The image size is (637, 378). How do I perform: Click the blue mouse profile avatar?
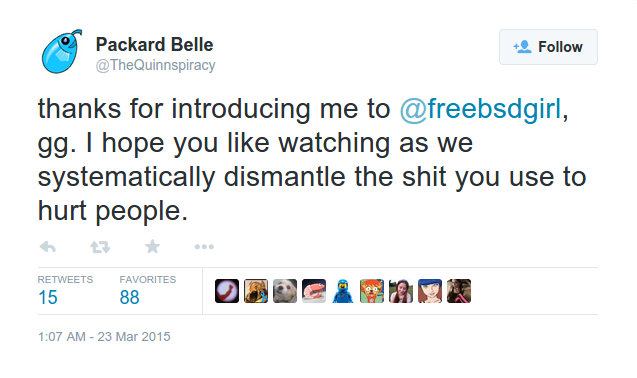pos(62,52)
